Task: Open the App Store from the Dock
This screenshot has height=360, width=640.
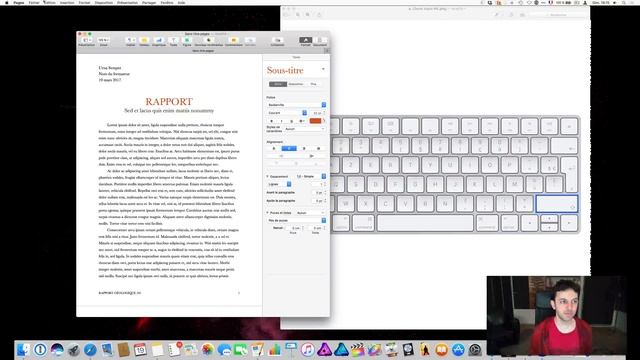Action: point(458,350)
